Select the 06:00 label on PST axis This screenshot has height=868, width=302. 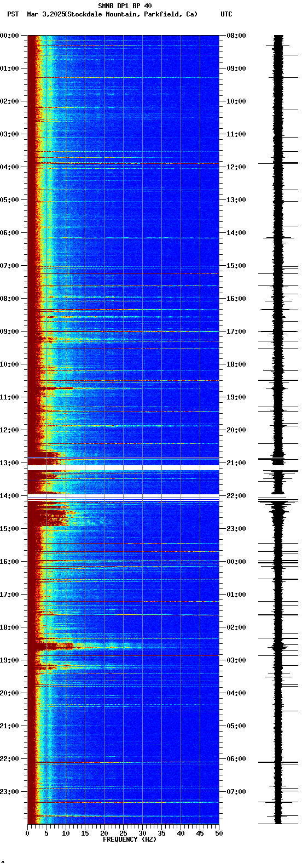pos(9,233)
